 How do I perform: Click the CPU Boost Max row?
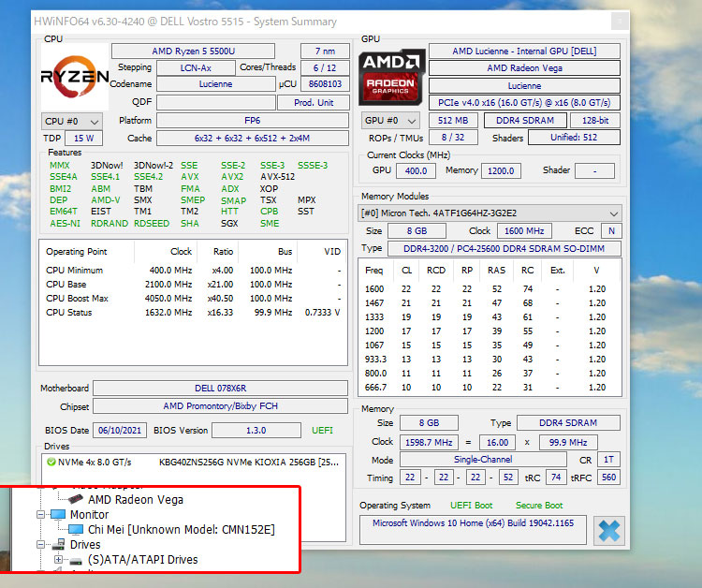pyautogui.click(x=194, y=299)
